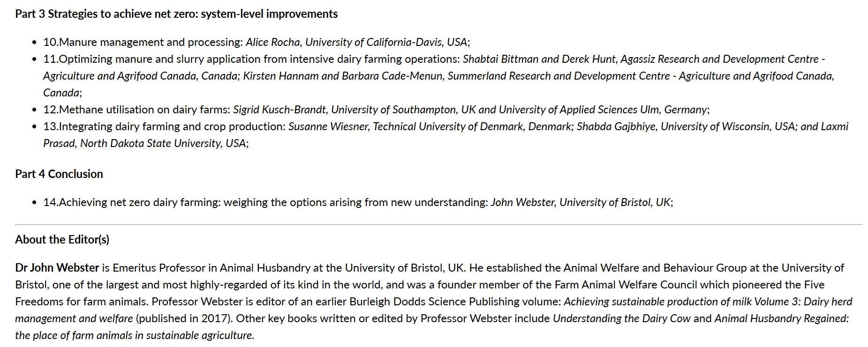Screen dimensions: 868x347
Task: Click Shabtai Bittman and Derek Hunt names
Action: pos(539,59)
